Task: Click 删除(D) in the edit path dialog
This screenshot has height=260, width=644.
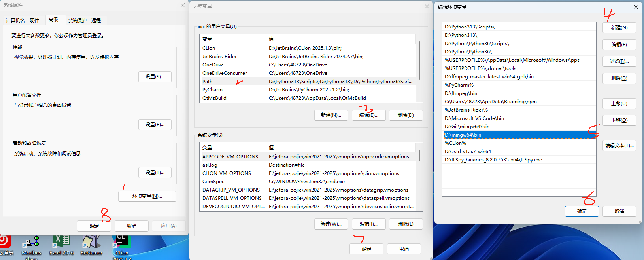Action: coord(619,78)
